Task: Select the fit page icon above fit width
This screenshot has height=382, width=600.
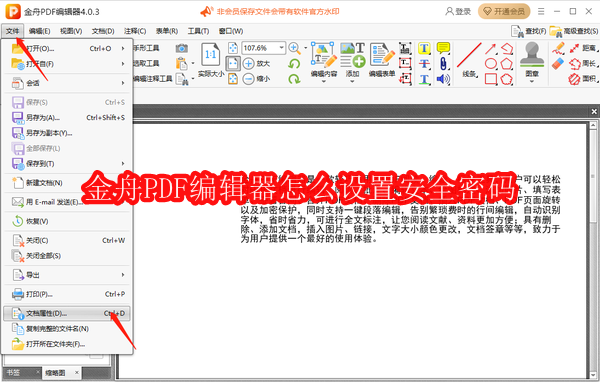Action: click(233, 48)
